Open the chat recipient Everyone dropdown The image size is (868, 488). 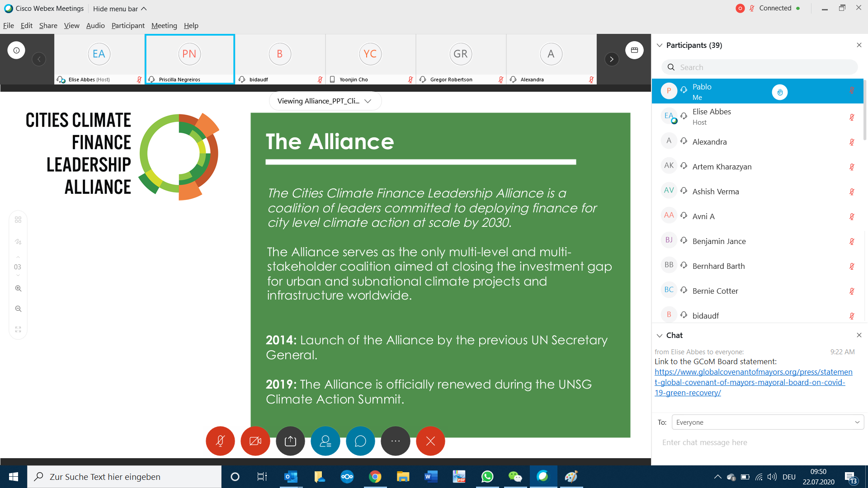tap(767, 422)
